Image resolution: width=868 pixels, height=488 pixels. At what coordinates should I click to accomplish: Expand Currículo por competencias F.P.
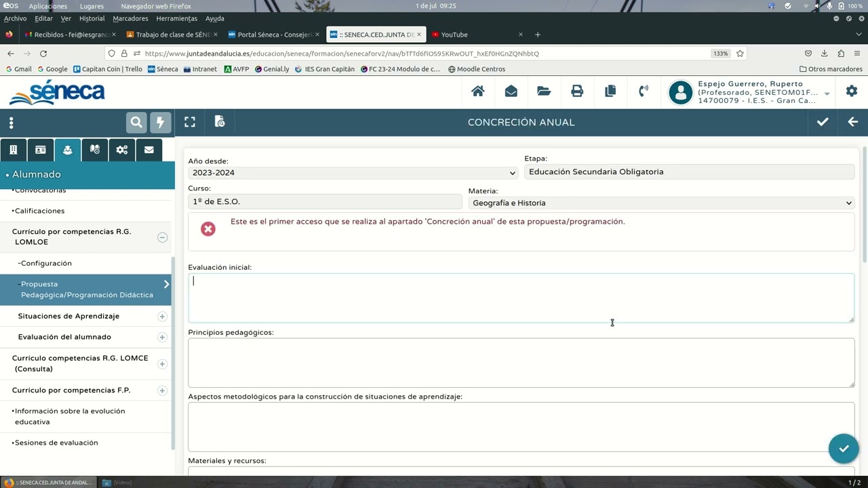coord(162,390)
